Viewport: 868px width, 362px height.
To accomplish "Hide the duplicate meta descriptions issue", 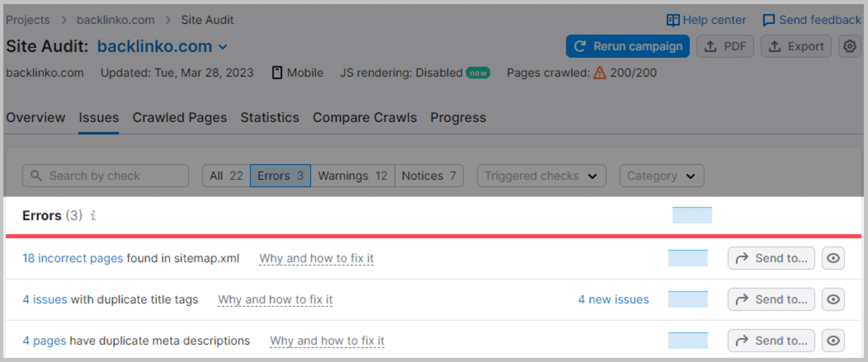I will coord(833,340).
